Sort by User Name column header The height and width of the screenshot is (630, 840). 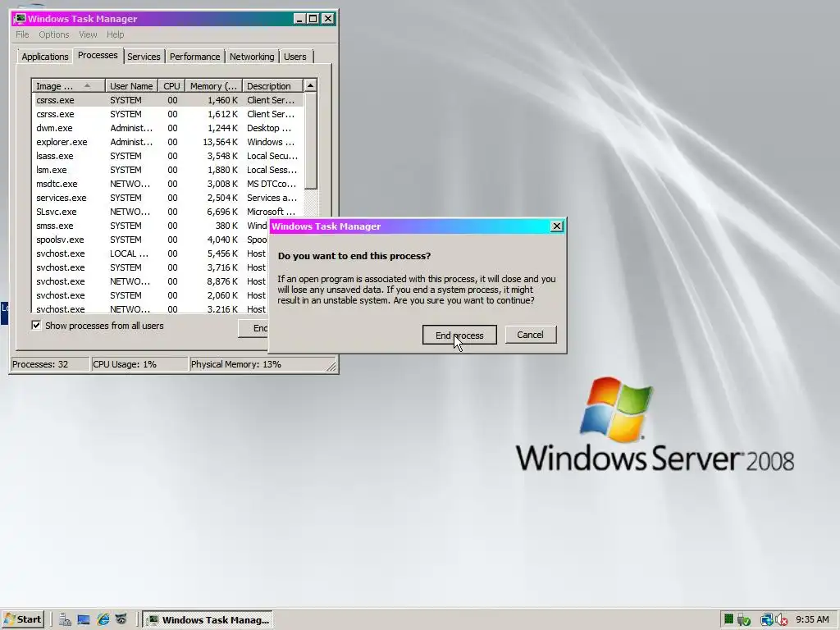tap(131, 85)
